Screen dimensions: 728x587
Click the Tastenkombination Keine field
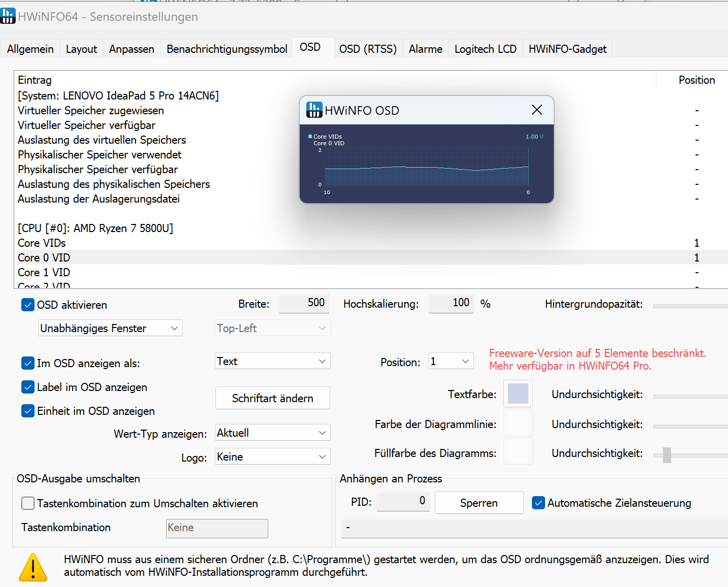217,528
